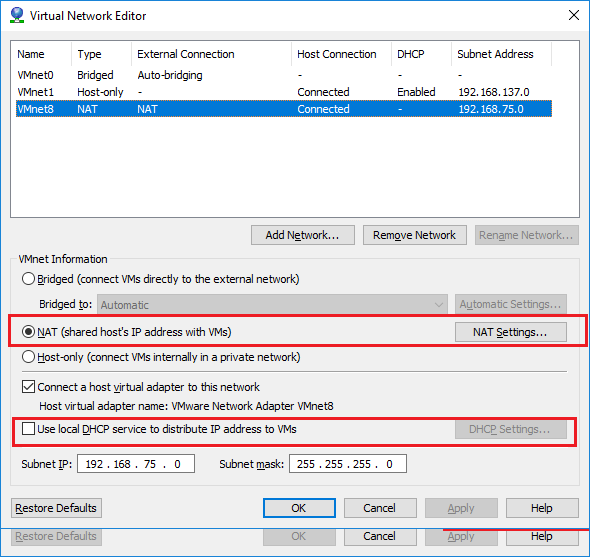The height and width of the screenshot is (557, 590).
Task: Close the Virtual Network Editor window
Action: (573, 15)
